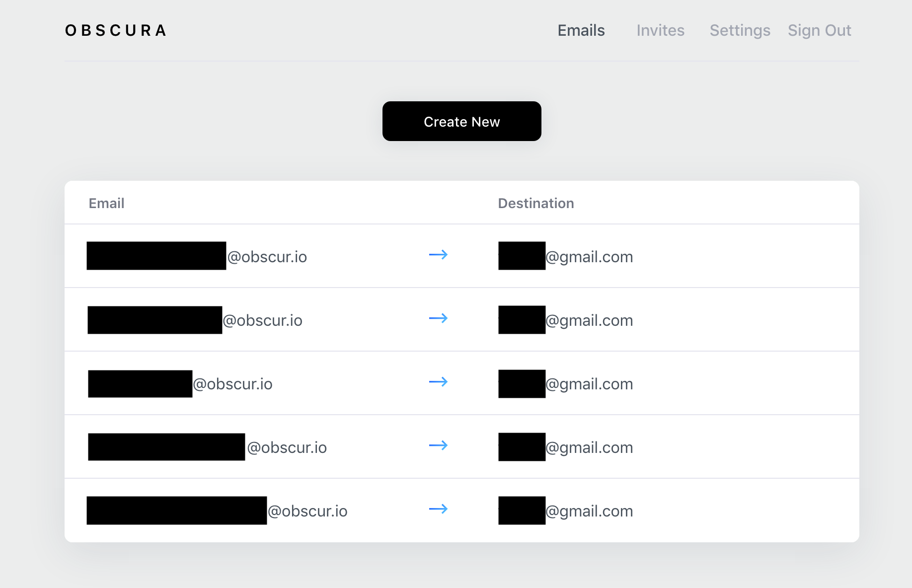This screenshot has height=588, width=912.
Task: Click the blue arrow in the second email row
Action: [x=438, y=318]
